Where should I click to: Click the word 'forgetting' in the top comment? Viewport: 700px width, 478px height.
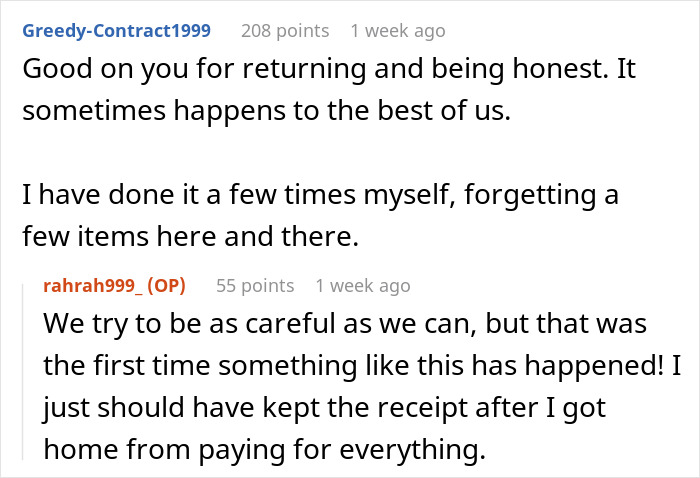(530, 196)
